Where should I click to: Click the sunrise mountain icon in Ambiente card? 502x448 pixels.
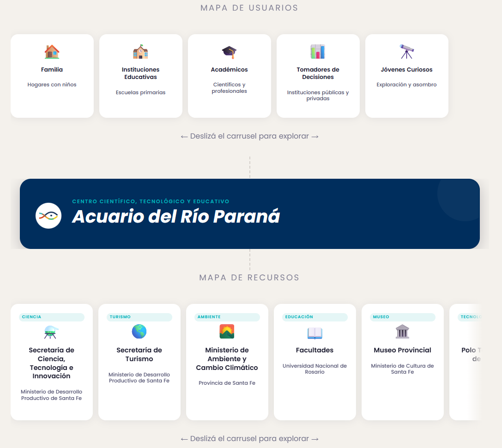(227, 332)
